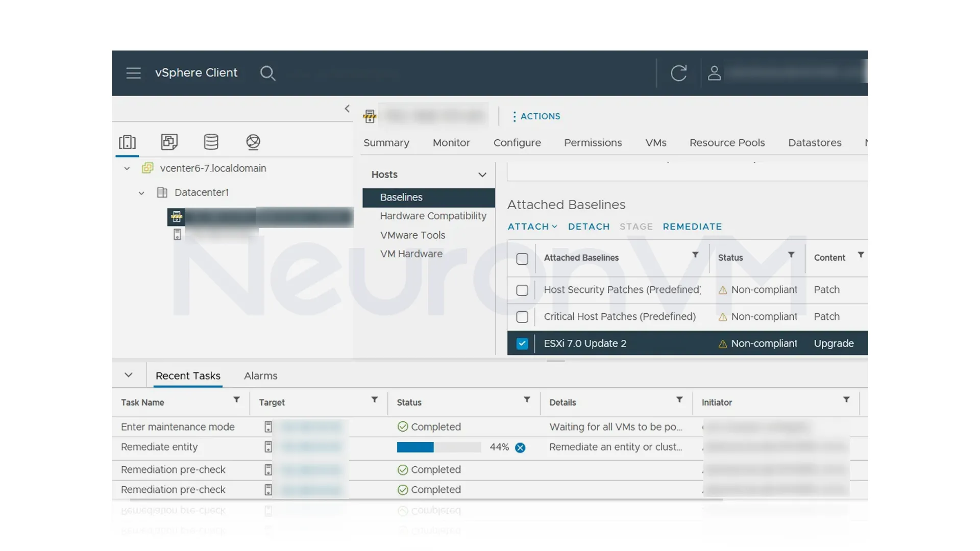Viewport: 980px width, 551px height.
Task: Click host icon in Enter maintenance mode row
Action: click(268, 427)
